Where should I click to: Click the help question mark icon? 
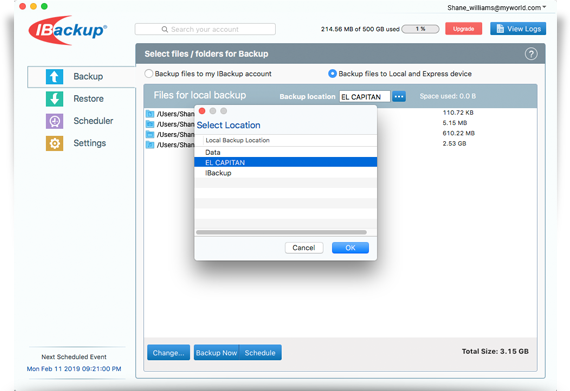click(531, 54)
